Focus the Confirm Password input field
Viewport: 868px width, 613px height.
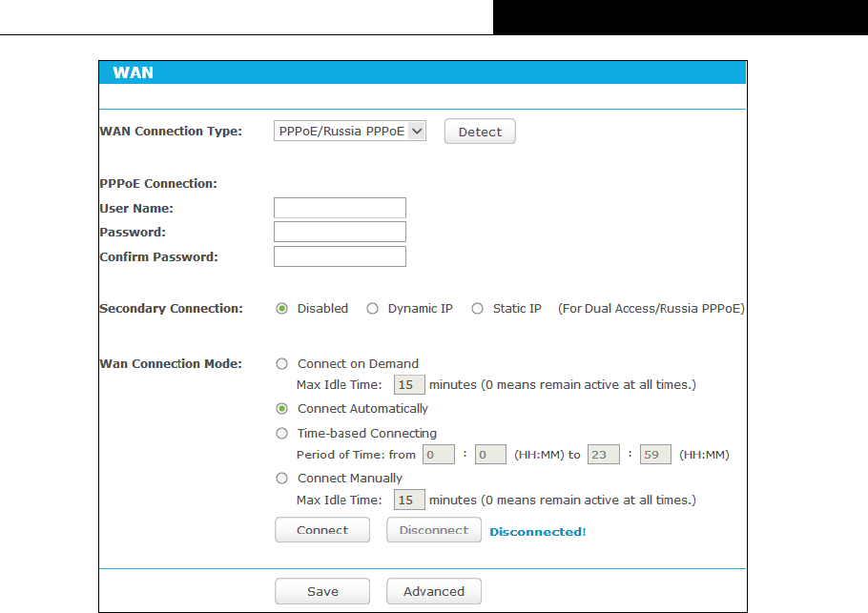pos(340,256)
